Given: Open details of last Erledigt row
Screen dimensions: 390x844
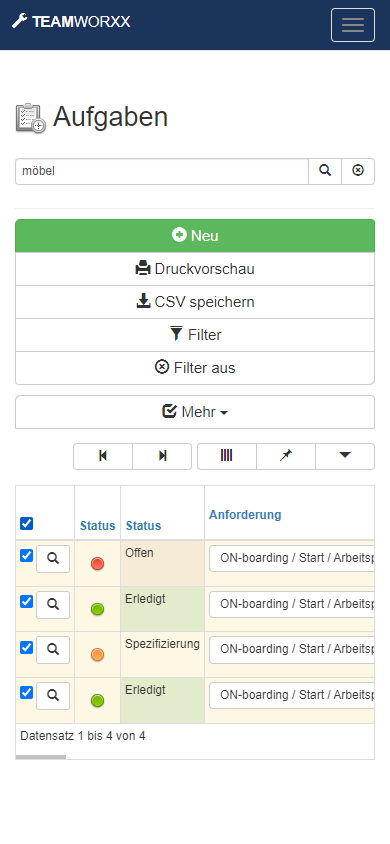Looking at the screenshot, I should (x=53, y=695).
